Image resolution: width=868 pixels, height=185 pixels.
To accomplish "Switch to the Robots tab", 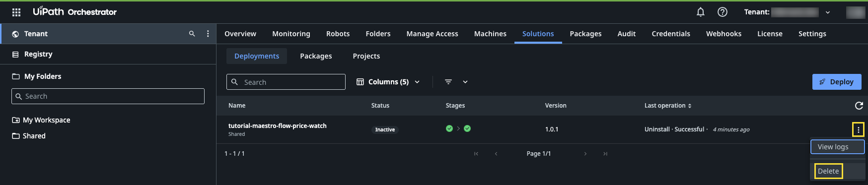I will pyautogui.click(x=338, y=34).
